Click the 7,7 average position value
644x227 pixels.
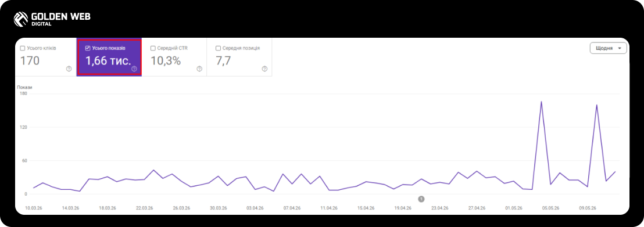223,61
